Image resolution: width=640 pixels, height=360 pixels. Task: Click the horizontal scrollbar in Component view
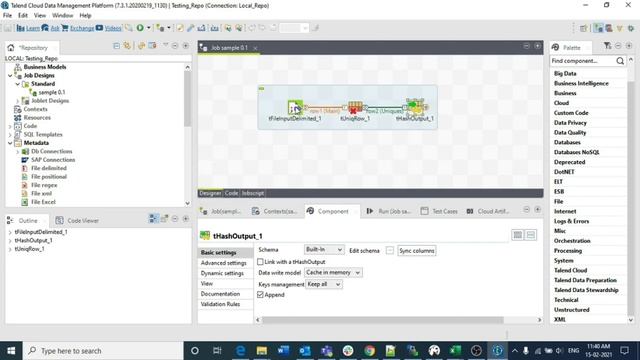382,320
